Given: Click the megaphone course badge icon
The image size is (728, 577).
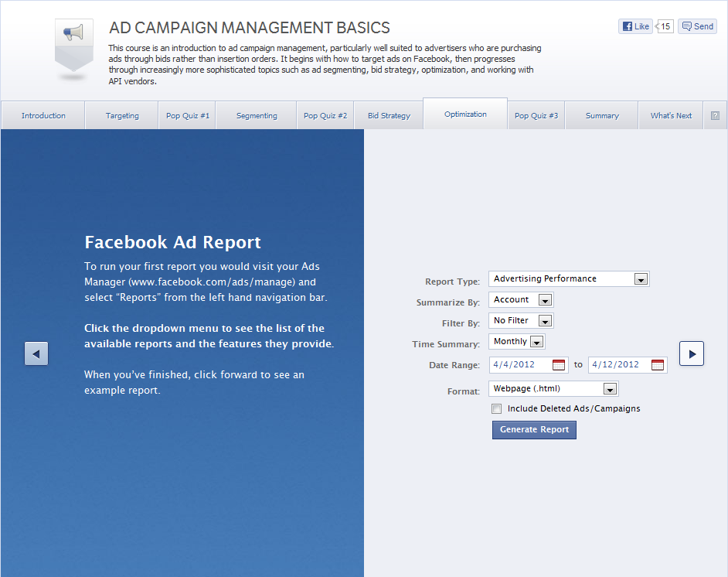Looking at the screenshot, I should tap(74, 45).
